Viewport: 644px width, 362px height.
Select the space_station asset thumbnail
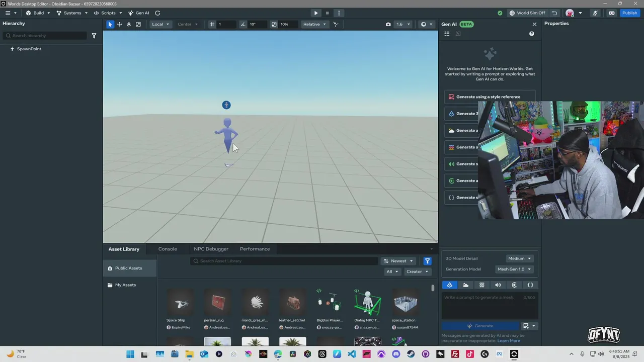tap(405, 302)
